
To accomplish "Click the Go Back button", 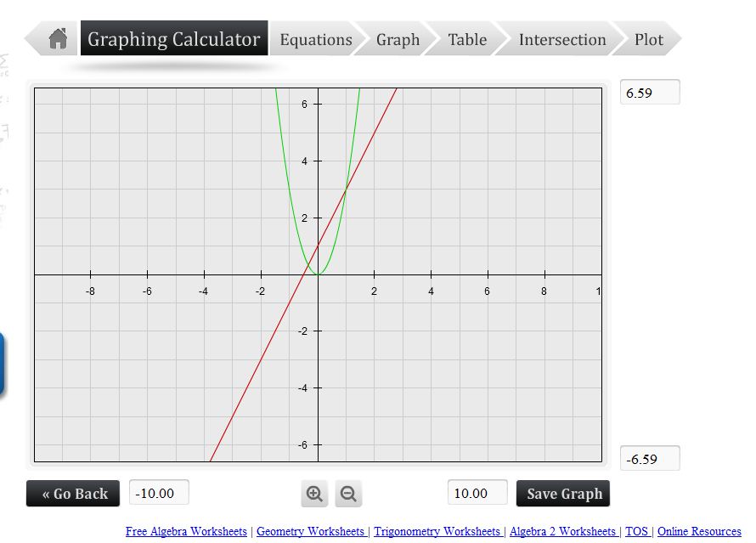I will pos(72,493).
